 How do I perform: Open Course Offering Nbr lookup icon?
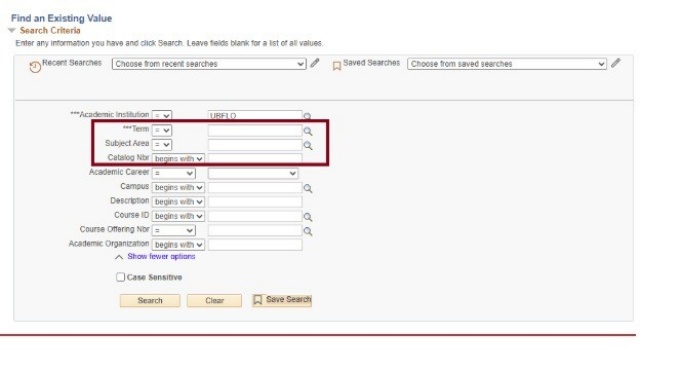[x=307, y=231]
